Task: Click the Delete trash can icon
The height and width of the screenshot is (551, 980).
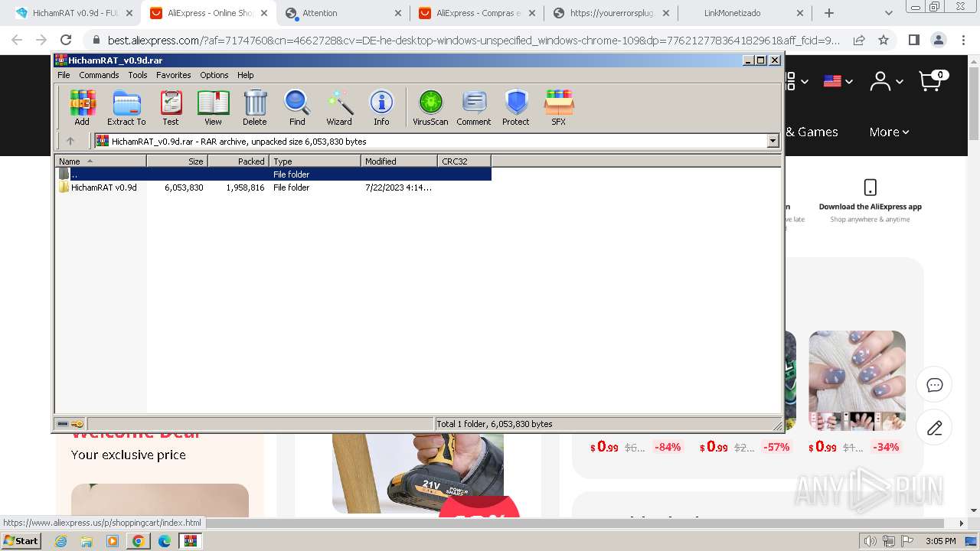Action: tap(255, 108)
